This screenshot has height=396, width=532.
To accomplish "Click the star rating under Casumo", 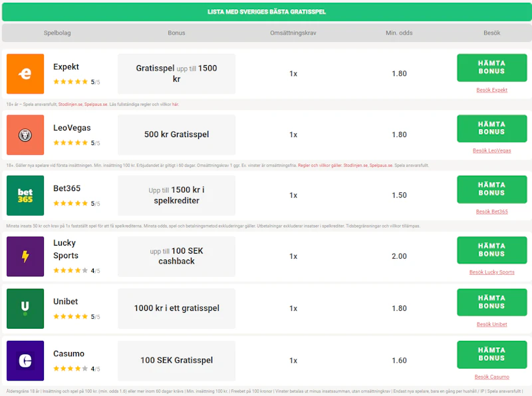I will tap(70, 368).
